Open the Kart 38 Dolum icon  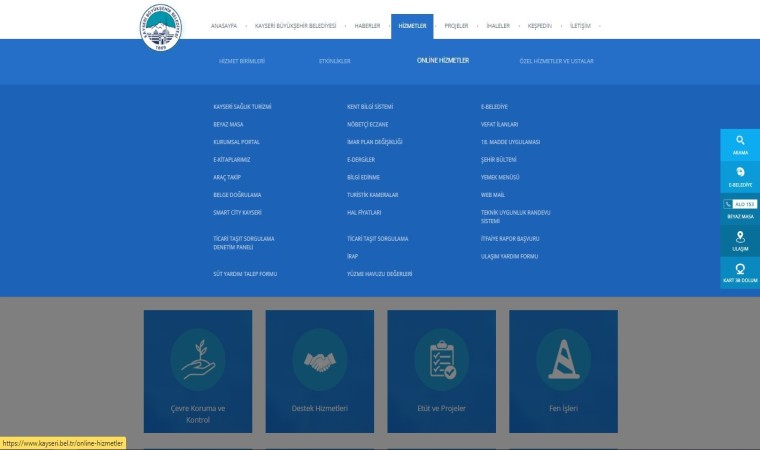(x=740, y=272)
